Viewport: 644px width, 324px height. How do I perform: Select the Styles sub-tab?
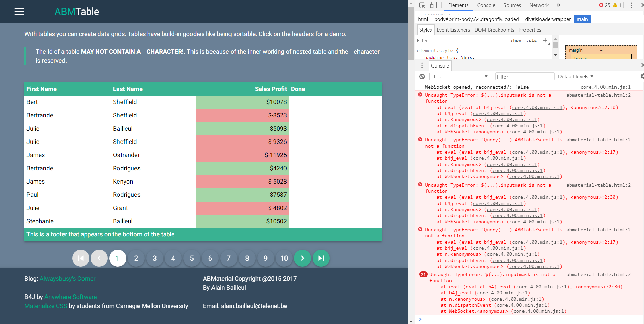click(425, 30)
